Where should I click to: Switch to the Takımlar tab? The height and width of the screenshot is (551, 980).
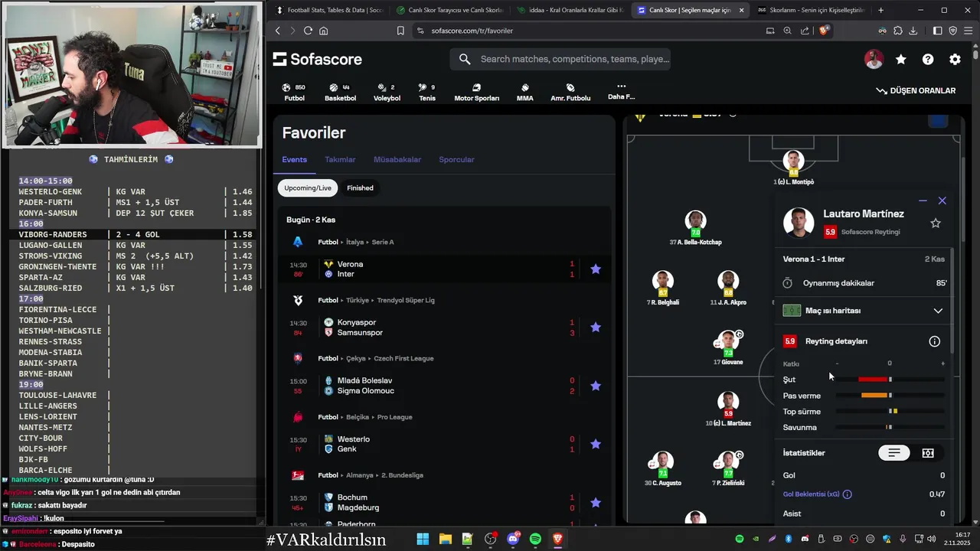click(340, 160)
